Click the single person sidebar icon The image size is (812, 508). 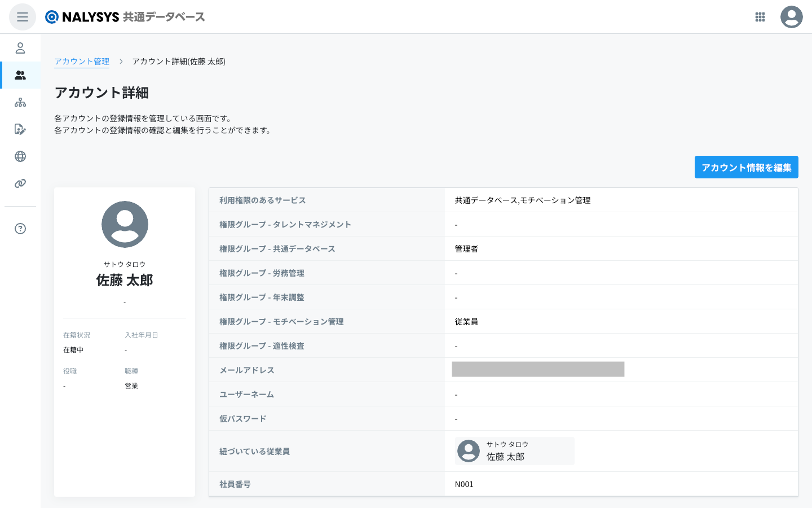(x=20, y=48)
